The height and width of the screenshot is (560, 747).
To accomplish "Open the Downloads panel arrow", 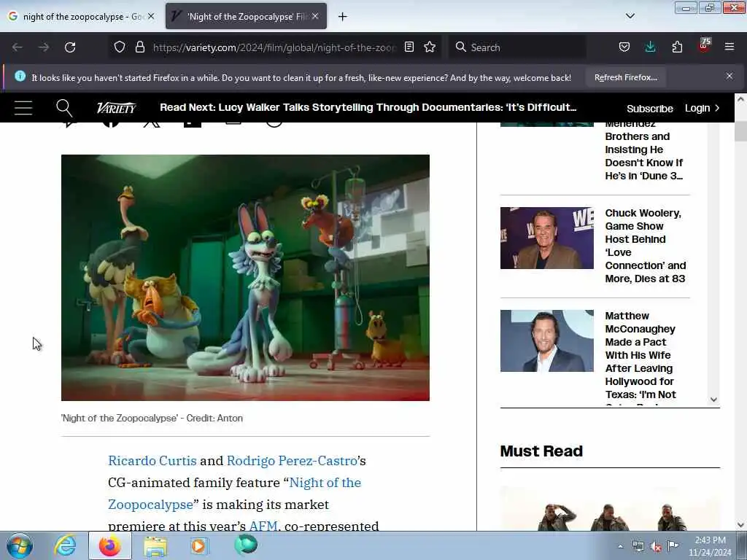I will click(650, 47).
